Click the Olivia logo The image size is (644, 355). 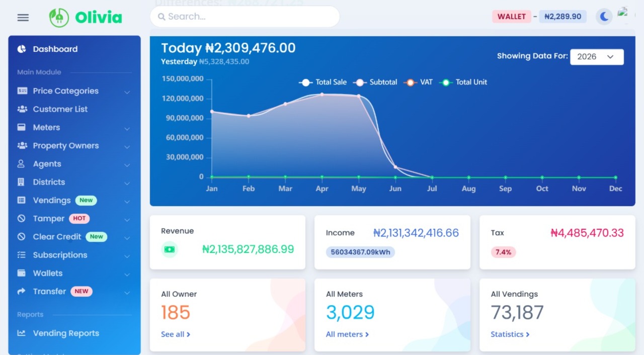86,18
